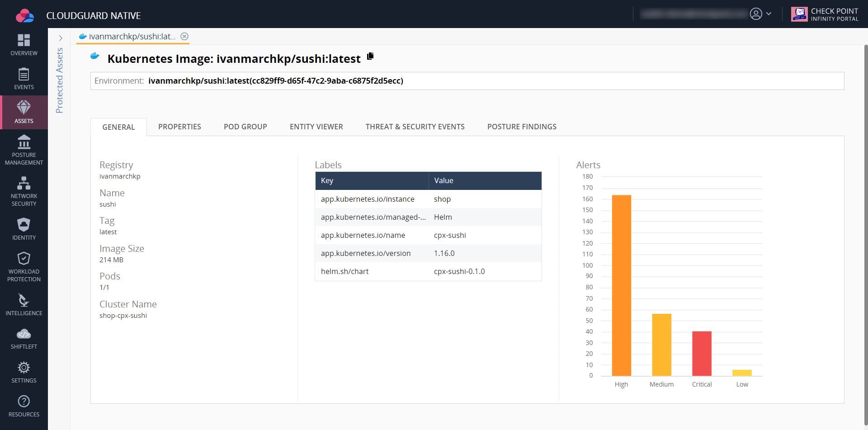Open the Intelligence section
The height and width of the screenshot is (430, 868).
click(24, 304)
